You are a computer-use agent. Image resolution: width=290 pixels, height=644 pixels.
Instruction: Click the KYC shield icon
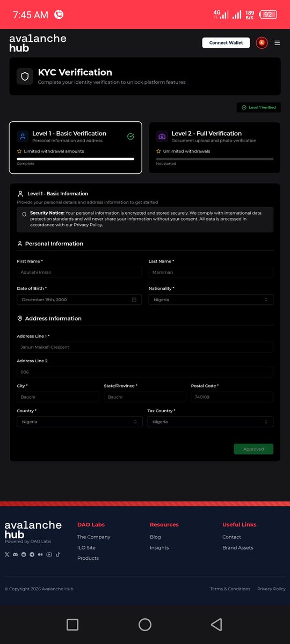(25, 77)
